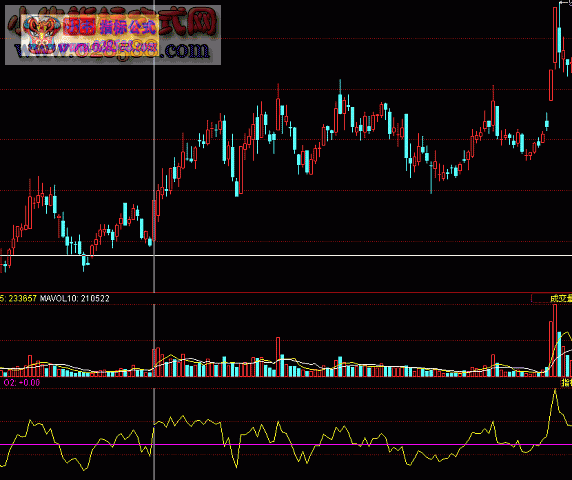Click the O2: -0.00 indicator value
This screenshot has width=572, height=480.
coord(22,383)
